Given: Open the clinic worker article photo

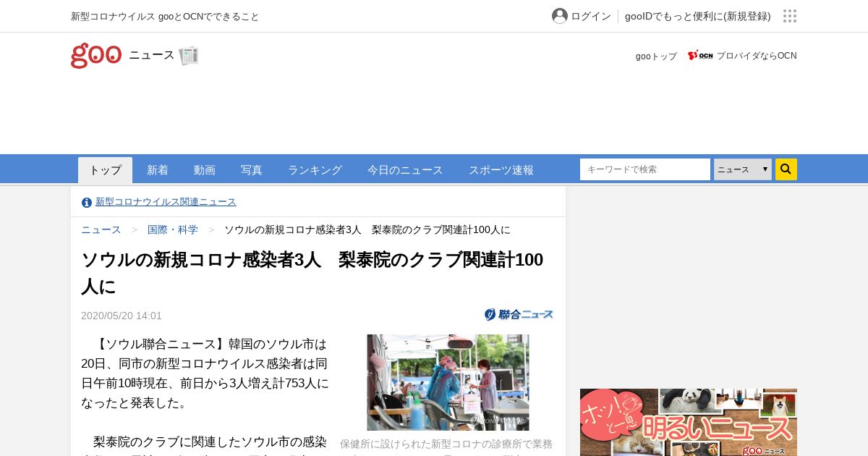Looking at the screenshot, I should click(x=448, y=382).
